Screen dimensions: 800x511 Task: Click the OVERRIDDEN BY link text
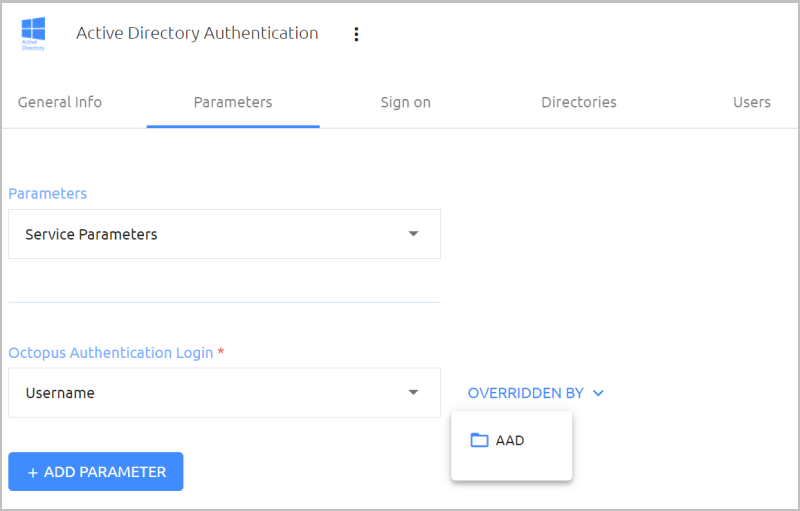coord(526,393)
